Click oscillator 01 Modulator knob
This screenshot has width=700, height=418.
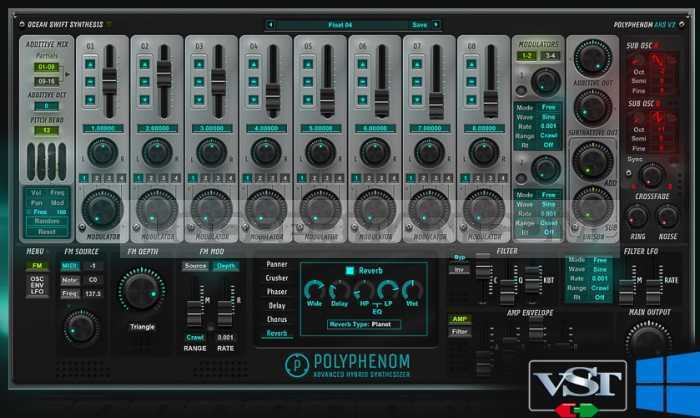click(x=102, y=207)
